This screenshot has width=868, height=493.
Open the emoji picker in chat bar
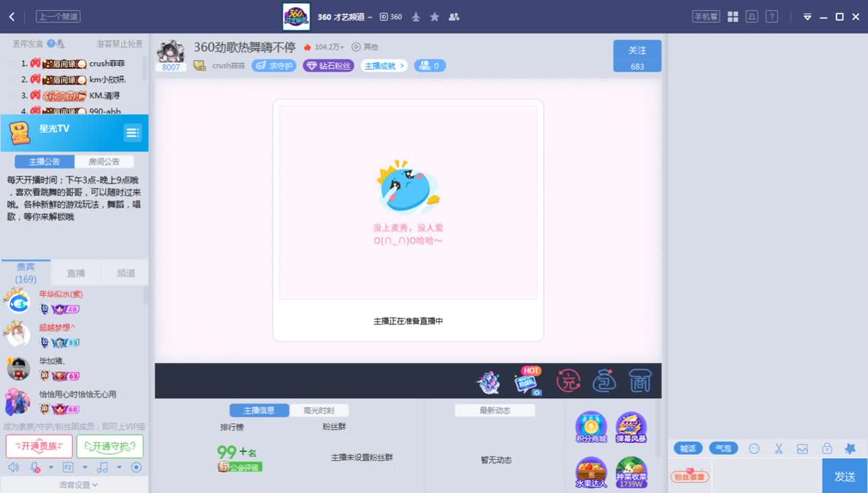[754, 448]
